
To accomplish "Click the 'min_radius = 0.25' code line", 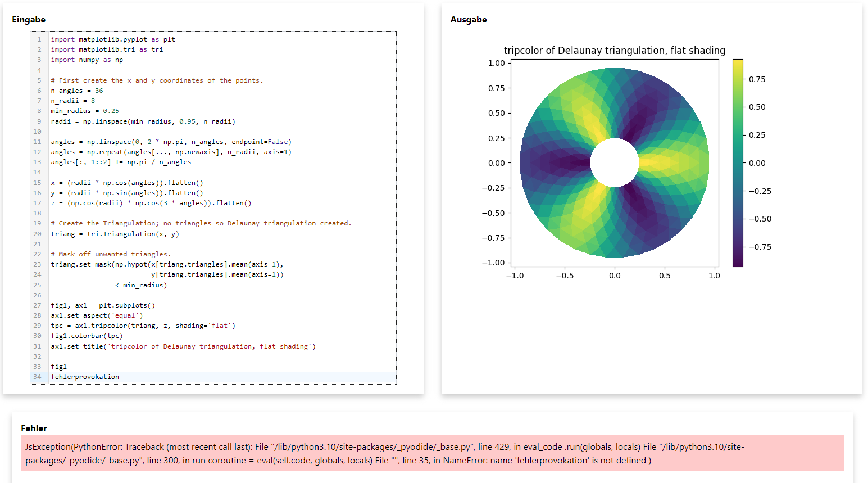I will pyautogui.click(x=85, y=111).
